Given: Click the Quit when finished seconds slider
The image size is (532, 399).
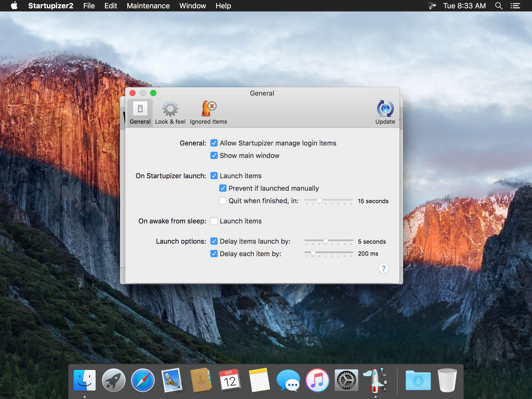Looking at the screenshot, I should pyautogui.click(x=329, y=201).
